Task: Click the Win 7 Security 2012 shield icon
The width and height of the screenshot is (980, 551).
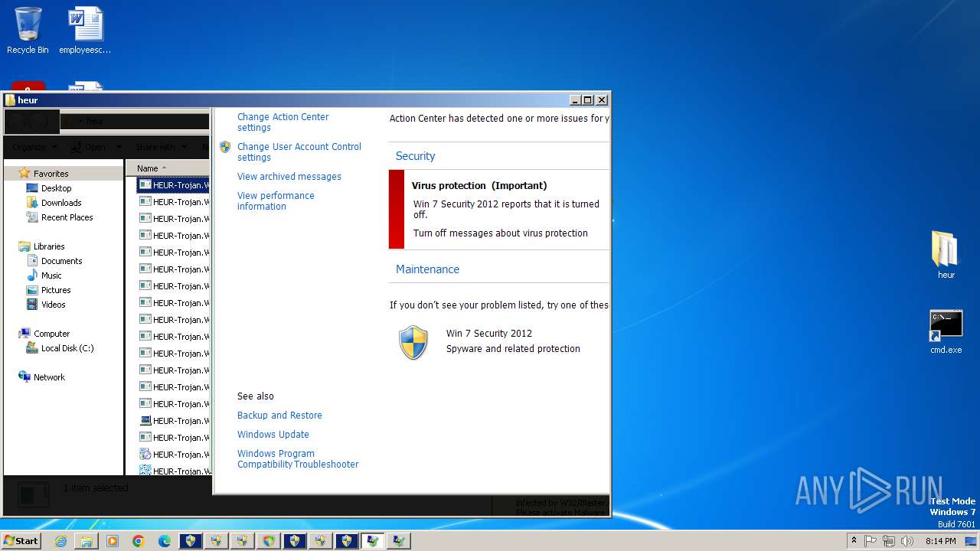Action: tap(413, 342)
